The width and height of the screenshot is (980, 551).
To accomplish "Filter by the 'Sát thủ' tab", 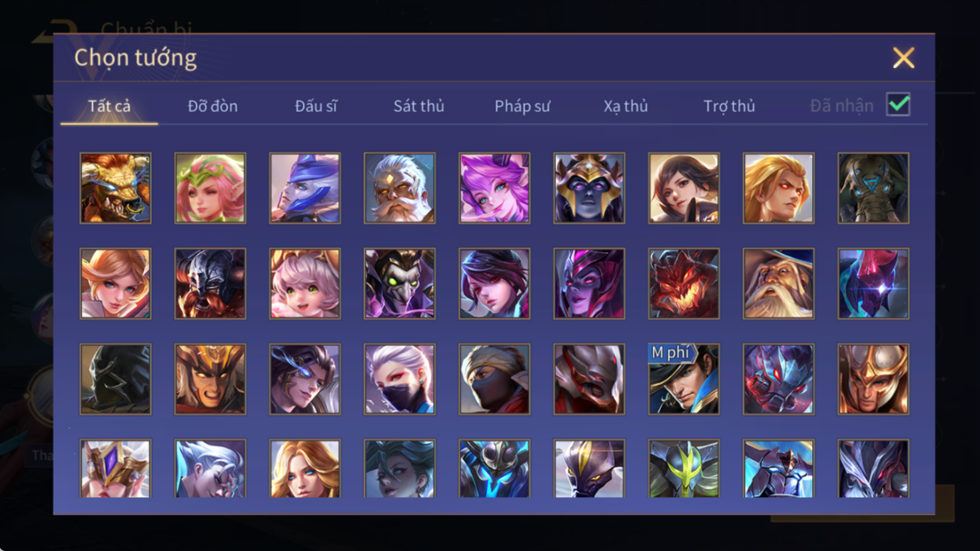I will (x=418, y=106).
